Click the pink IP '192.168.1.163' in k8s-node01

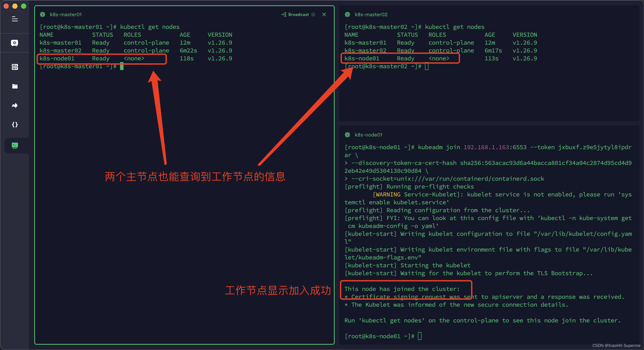click(486, 147)
